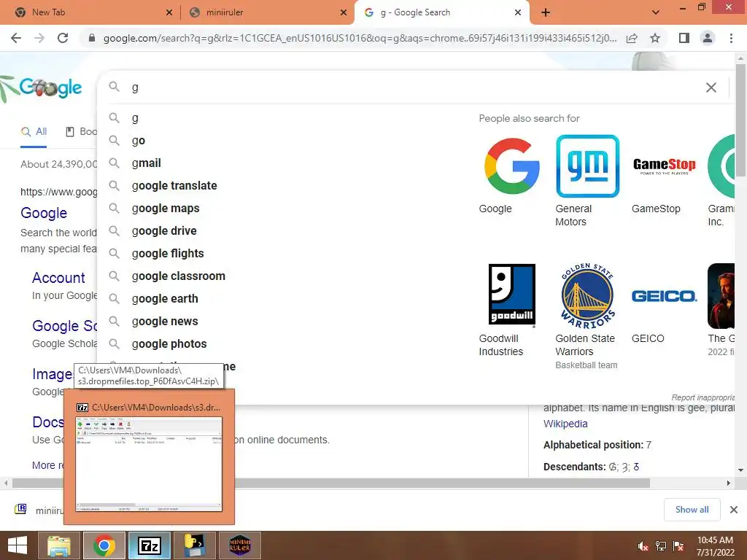The image size is (747, 560).
Task: Click the page's vertical scrollbar
Action: point(740,120)
